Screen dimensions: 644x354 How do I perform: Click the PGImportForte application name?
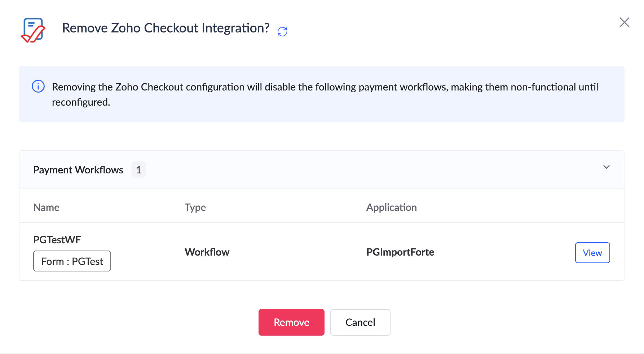coord(400,252)
